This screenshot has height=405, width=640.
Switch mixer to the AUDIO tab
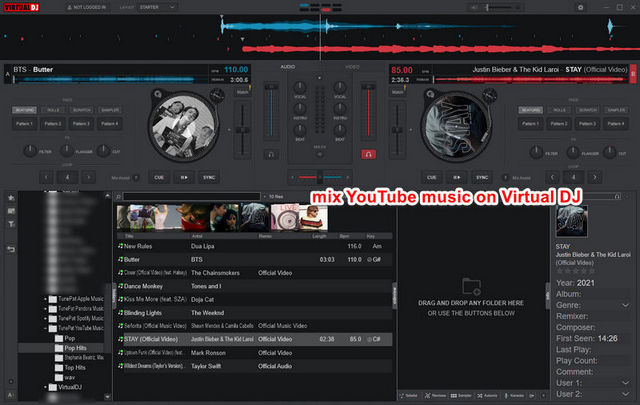[287, 67]
